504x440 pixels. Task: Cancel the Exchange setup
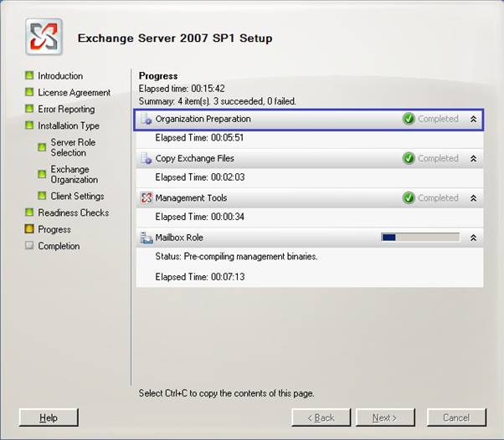tap(456, 417)
